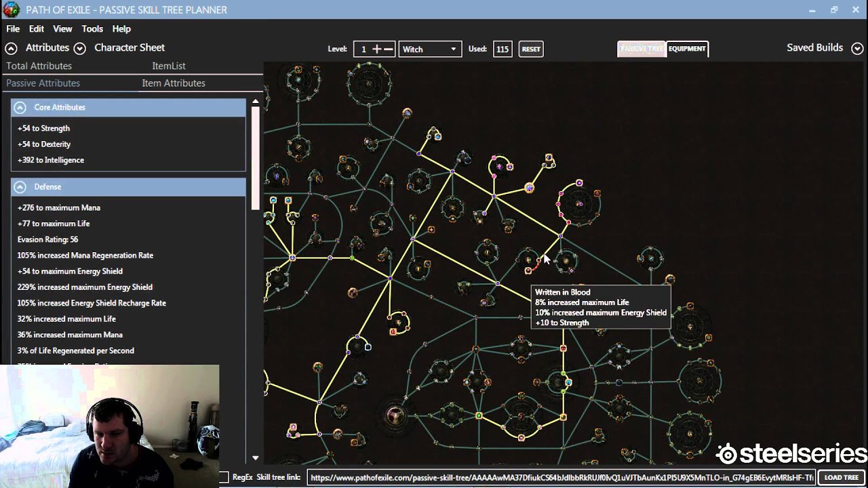Expand the Character Sheet with down-arrow icon

point(79,48)
